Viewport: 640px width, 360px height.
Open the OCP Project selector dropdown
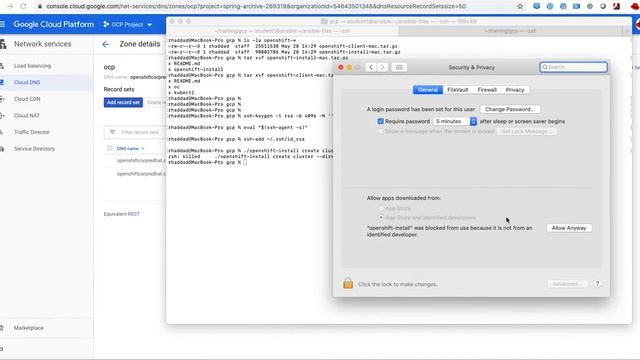(128, 24)
